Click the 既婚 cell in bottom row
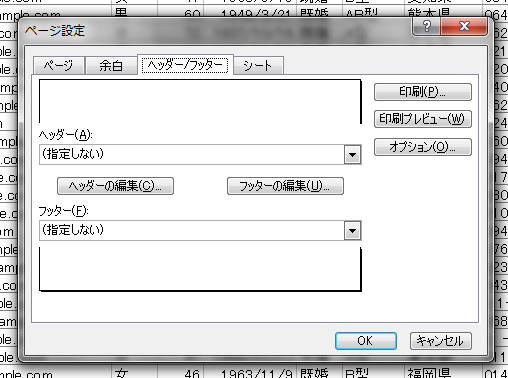The height and width of the screenshot is (378, 508). tap(319, 373)
